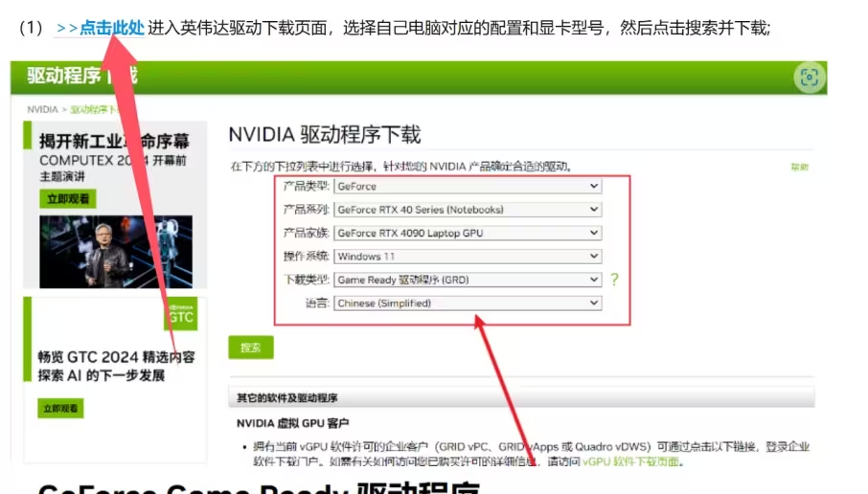Open the 产品类型 GeForce dropdown

pos(468,187)
